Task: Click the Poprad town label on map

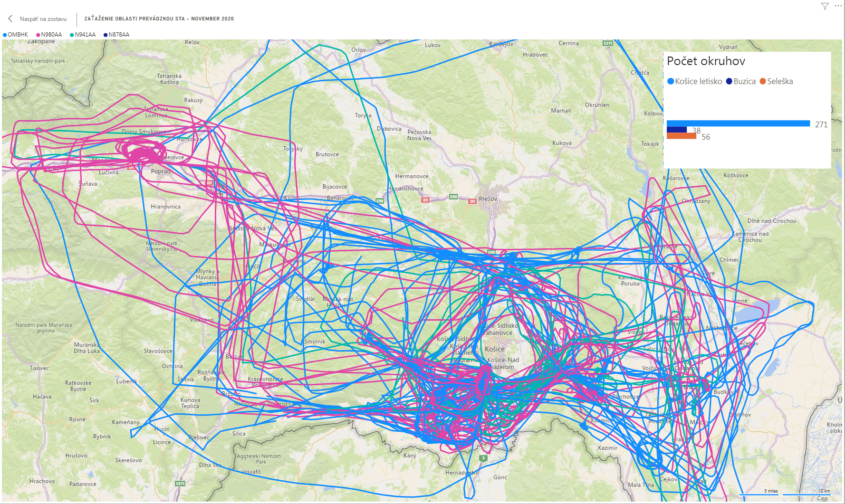Action: [160, 171]
